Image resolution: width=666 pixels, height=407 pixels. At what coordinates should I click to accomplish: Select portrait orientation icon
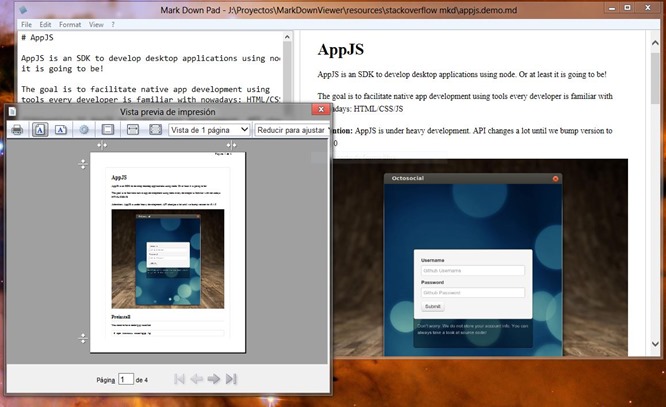[40, 130]
